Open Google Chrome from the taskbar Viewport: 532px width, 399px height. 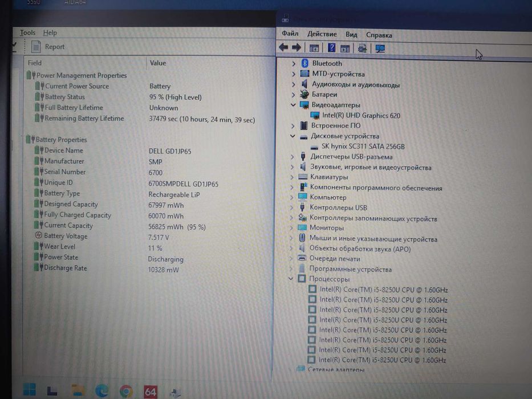point(126,391)
